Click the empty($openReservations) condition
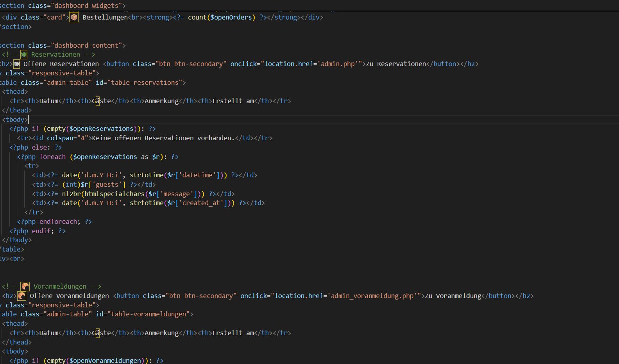 92,129
